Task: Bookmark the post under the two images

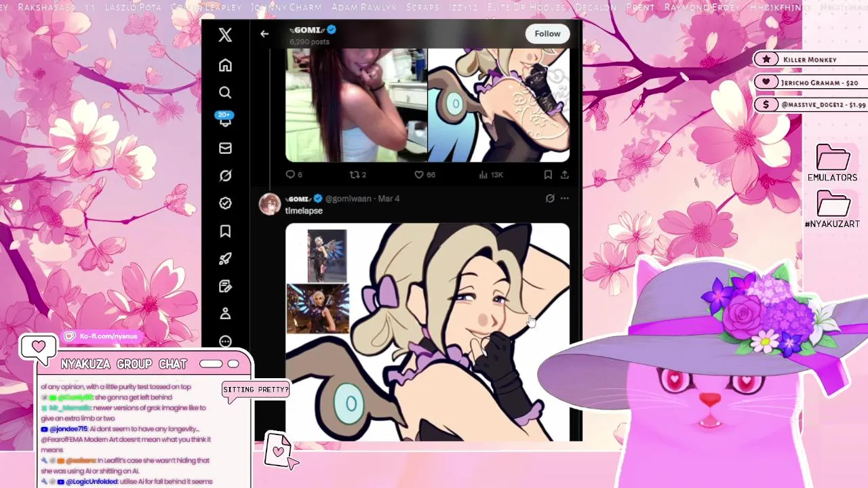Action: [x=548, y=174]
